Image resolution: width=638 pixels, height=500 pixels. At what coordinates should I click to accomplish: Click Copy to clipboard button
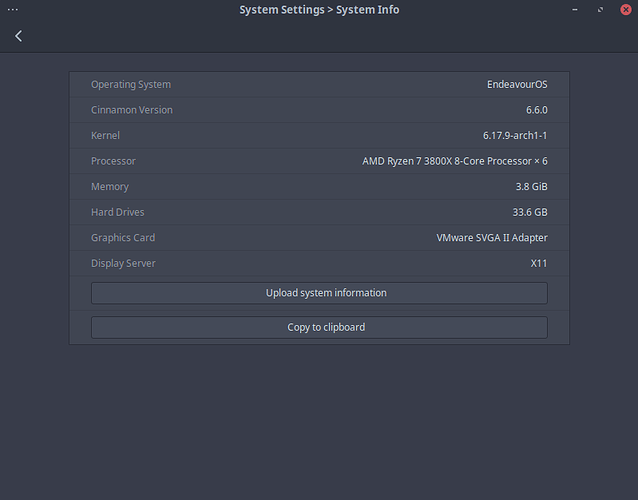319,328
